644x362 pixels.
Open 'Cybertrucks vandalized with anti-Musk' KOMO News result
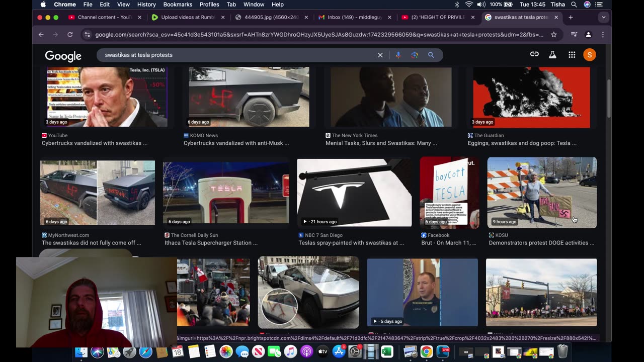236,143
